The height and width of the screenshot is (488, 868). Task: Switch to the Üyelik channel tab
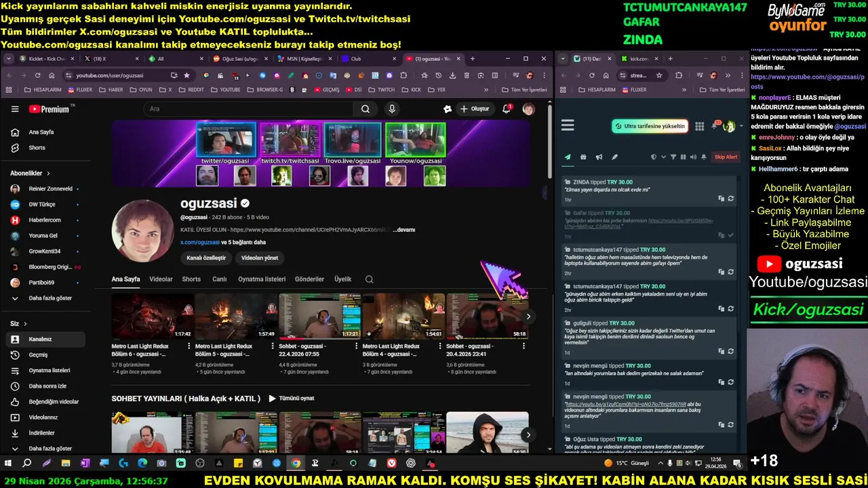pyautogui.click(x=343, y=279)
